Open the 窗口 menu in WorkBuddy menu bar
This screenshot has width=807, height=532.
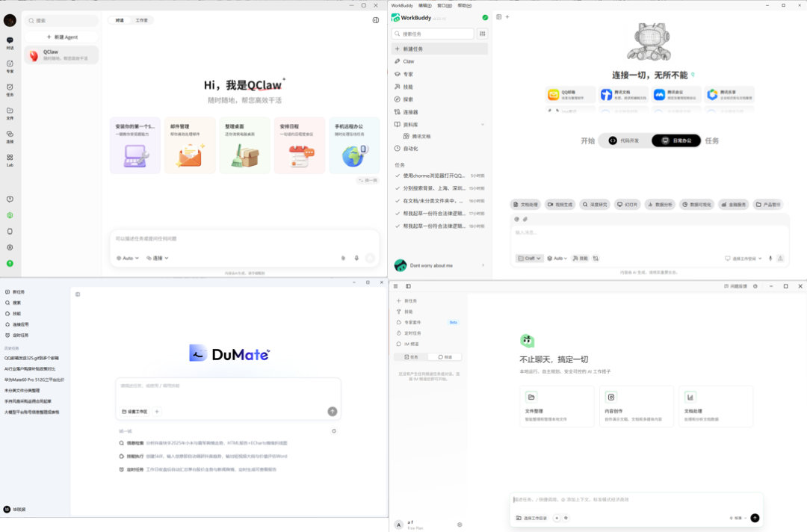click(x=444, y=5)
